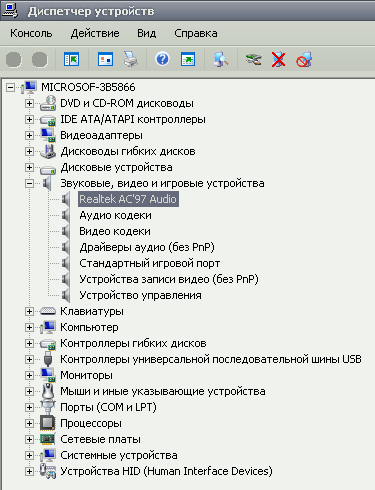
Task: Disable the device using the toolbar icon
Action: pos(304,60)
